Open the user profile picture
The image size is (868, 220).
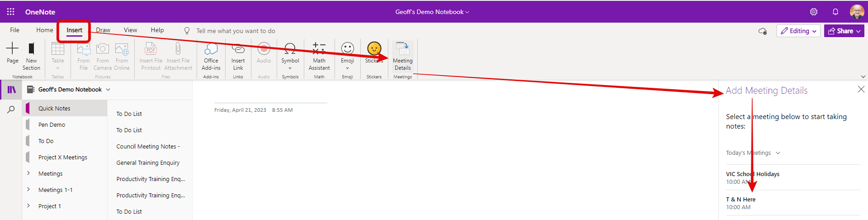[857, 12]
